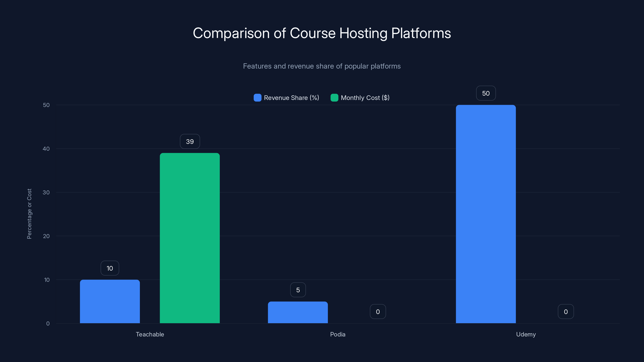Toggle the Revenue Share (%) legend entry
Viewport: 644px width, 362px height.
287,98
